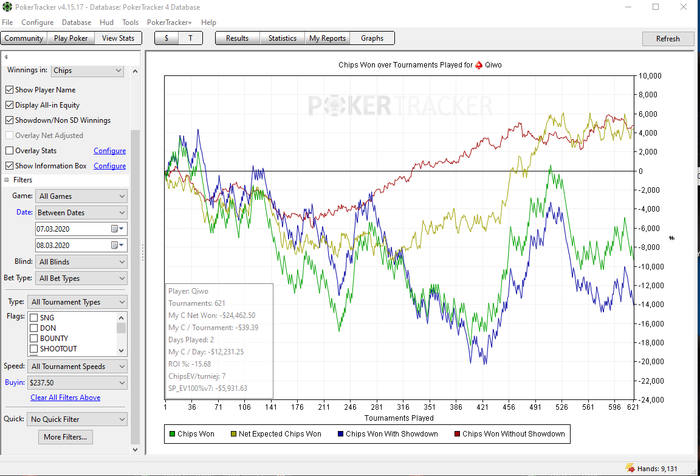
Task: Click the PokerTracker app icon in title bar
Action: click(x=7, y=7)
